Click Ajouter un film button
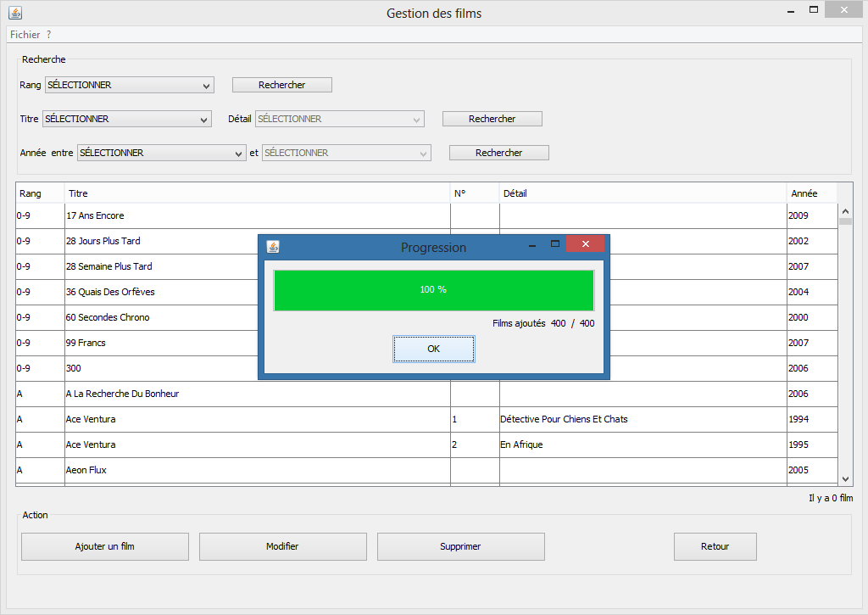The image size is (868, 615). tap(104, 546)
